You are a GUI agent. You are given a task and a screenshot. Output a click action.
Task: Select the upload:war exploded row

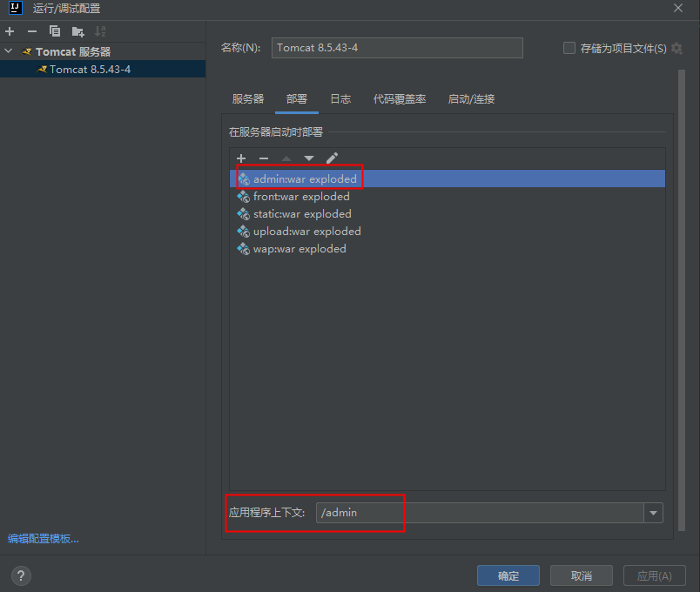(x=448, y=232)
